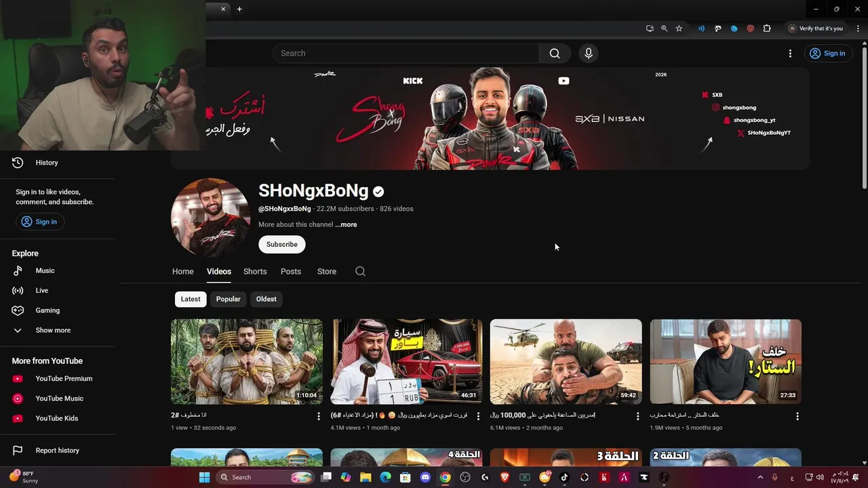The width and height of the screenshot is (868, 488).
Task: Open Brave browser from taskbar
Action: click(505, 477)
